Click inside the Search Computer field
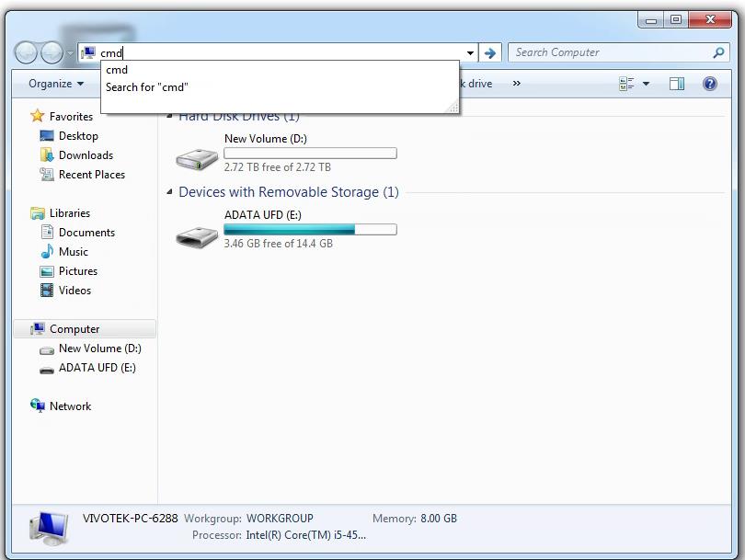 (607, 53)
